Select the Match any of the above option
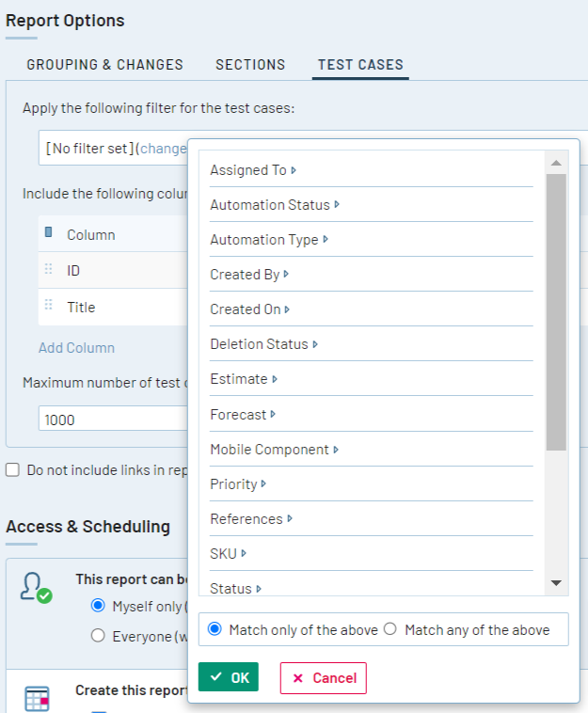588x713 pixels. (x=390, y=629)
